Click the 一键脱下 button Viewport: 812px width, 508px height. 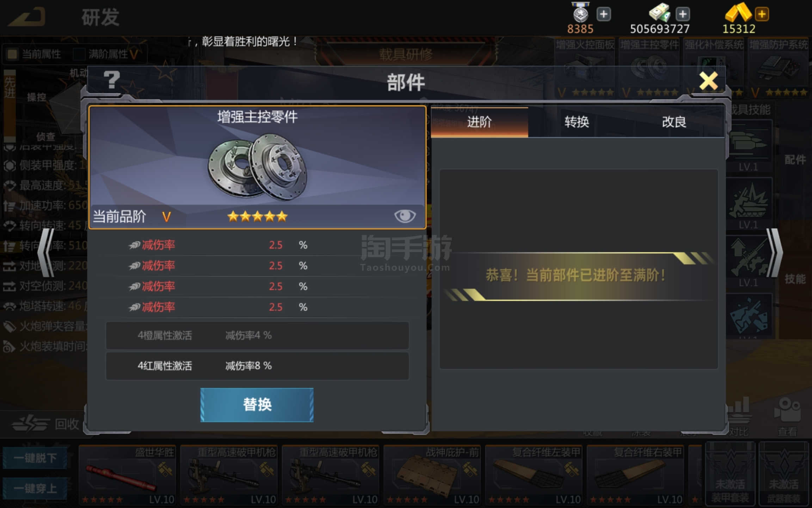pyautogui.click(x=35, y=458)
